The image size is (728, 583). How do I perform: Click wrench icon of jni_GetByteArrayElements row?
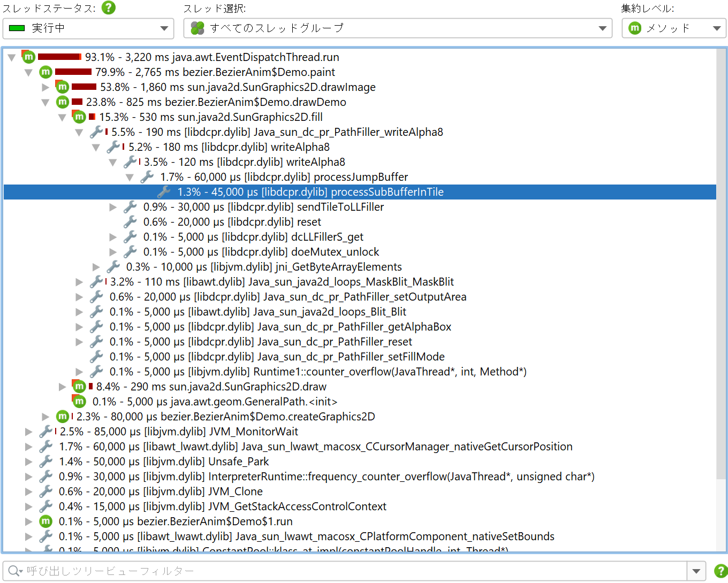pos(113,266)
